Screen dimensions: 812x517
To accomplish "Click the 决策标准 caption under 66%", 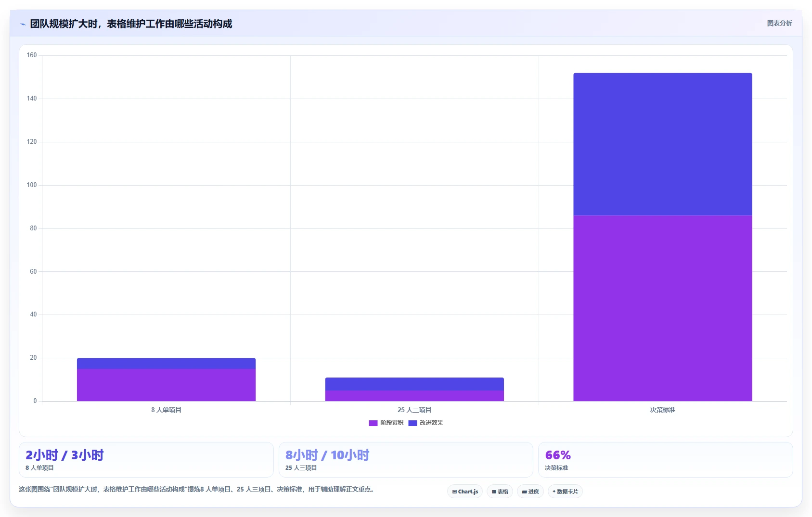I will [x=556, y=467].
